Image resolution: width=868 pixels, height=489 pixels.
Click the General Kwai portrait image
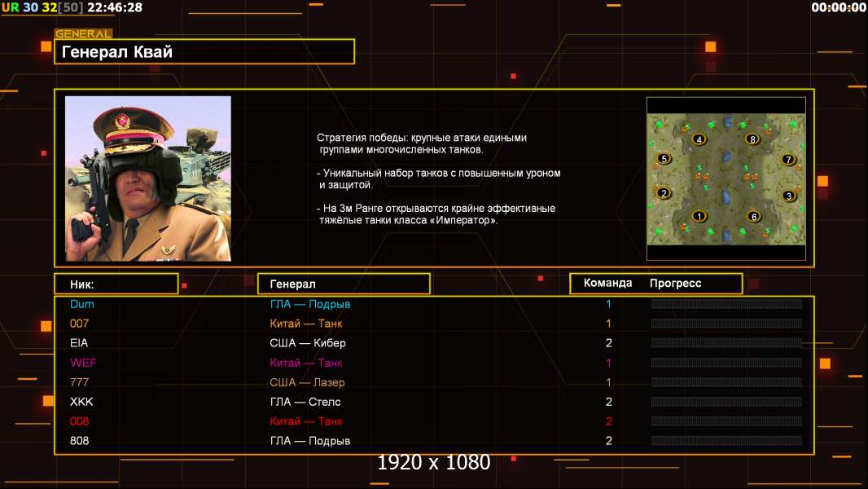click(x=148, y=178)
